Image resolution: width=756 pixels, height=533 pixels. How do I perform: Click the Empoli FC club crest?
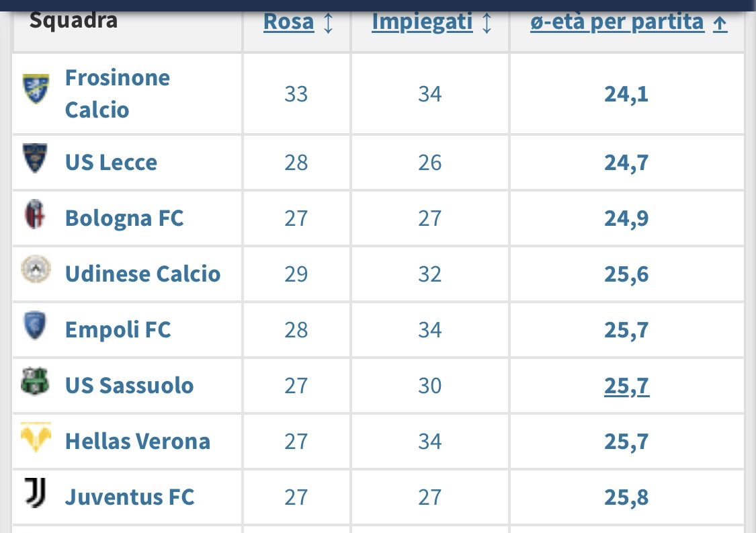pos(35,325)
